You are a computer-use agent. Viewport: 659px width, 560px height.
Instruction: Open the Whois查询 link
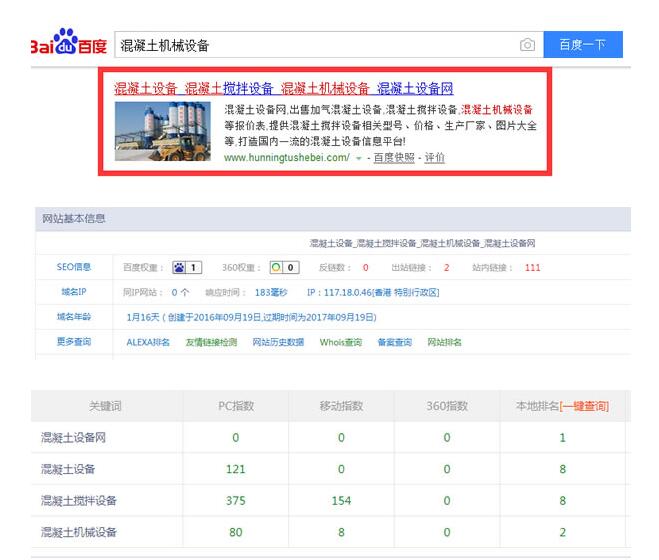341,342
